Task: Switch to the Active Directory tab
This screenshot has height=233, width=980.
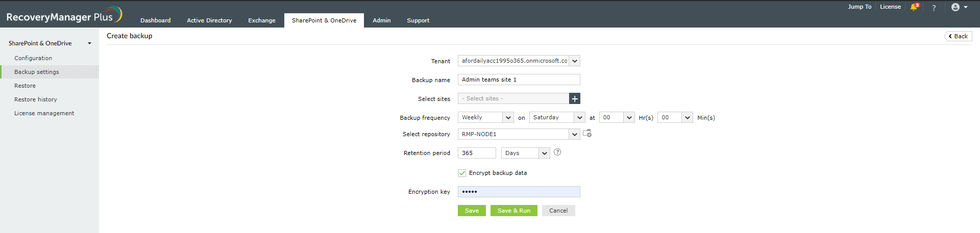Action: click(x=209, y=20)
